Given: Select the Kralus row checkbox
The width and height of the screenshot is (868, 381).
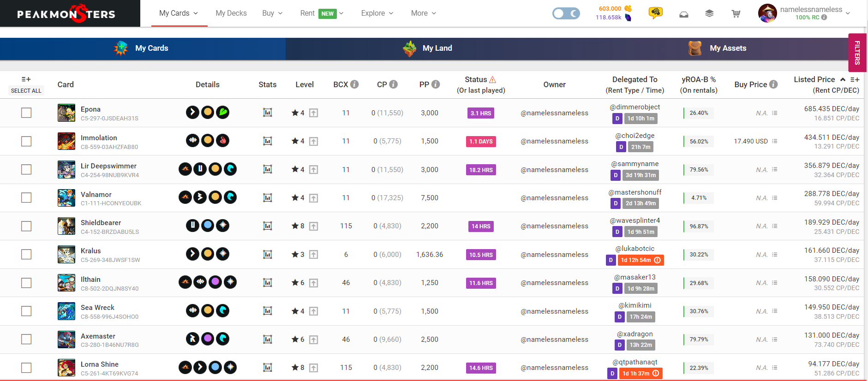Looking at the screenshot, I should pos(26,255).
